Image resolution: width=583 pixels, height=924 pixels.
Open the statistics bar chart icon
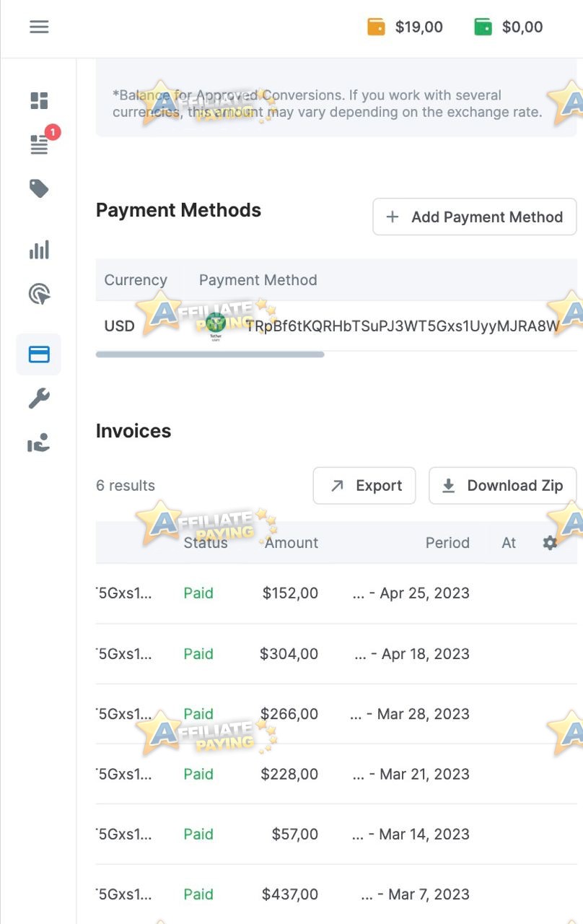click(38, 249)
